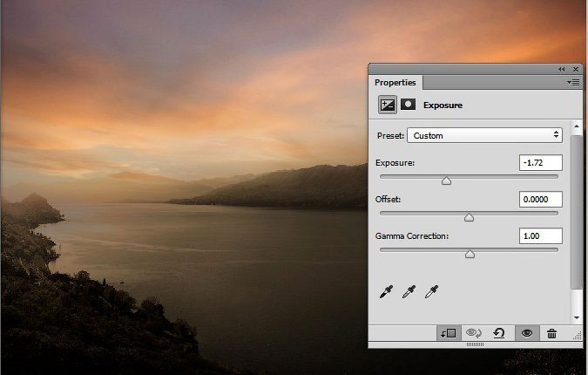Viewport: 588px width, 375px height.
Task: Reset adjustment to defaults
Action: coord(499,333)
